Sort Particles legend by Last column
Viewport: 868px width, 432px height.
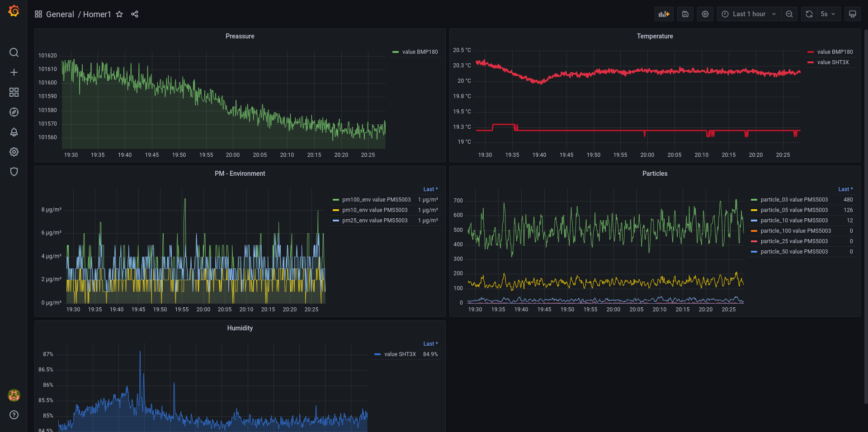(845, 189)
